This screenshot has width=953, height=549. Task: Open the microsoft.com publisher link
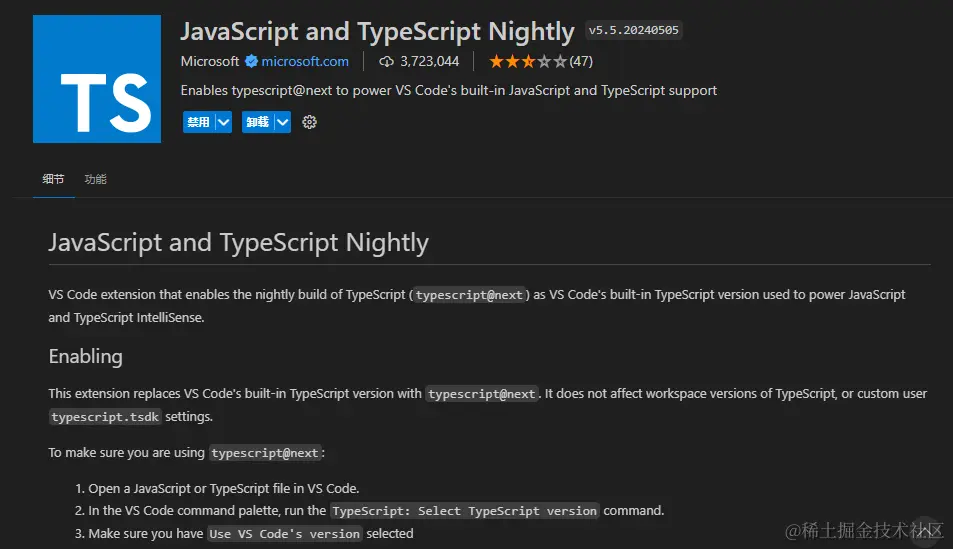point(305,61)
